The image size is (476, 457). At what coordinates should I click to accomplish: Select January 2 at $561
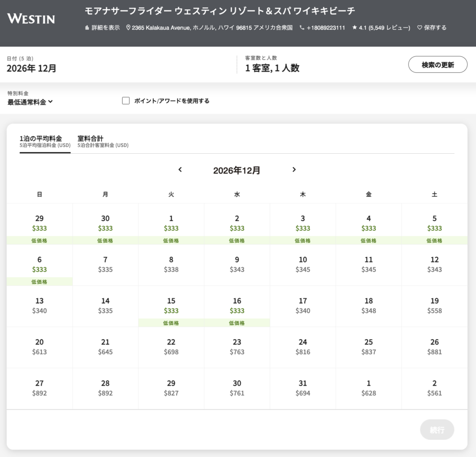click(435, 389)
